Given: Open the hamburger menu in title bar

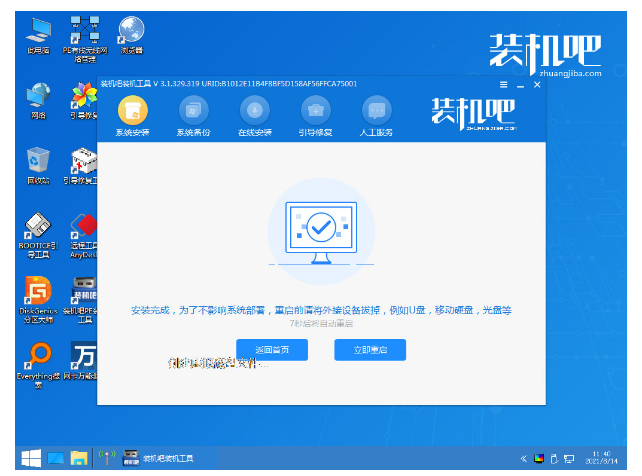Looking at the screenshot, I should (x=504, y=85).
